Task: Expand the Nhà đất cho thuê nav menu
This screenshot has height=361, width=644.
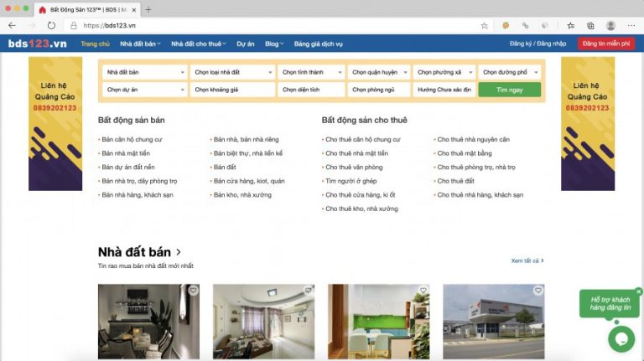Action: [199, 44]
